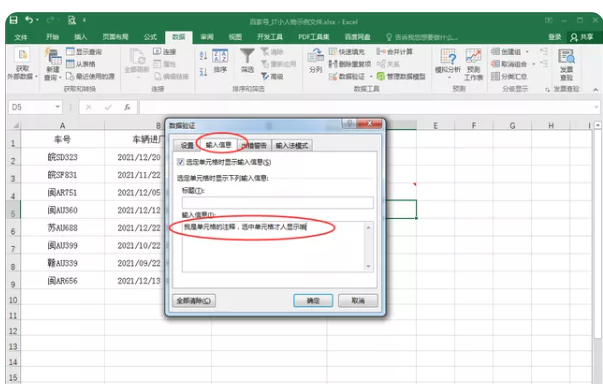Screen dimensions: 603x384
Task: Open the File (文件) tab
Action: pos(21,37)
